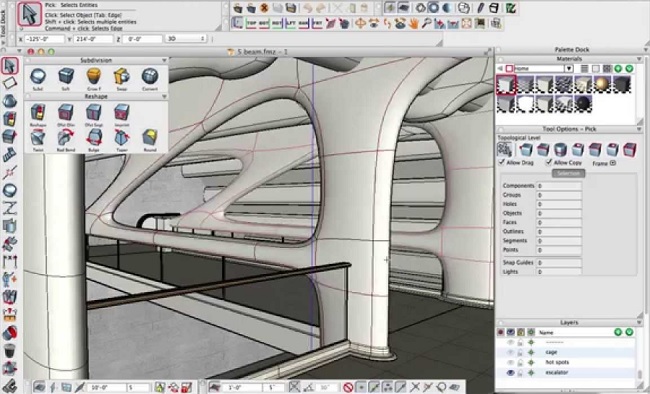This screenshot has width=650, height=394.
Task: Select the Imprint tool
Action: [121, 112]
